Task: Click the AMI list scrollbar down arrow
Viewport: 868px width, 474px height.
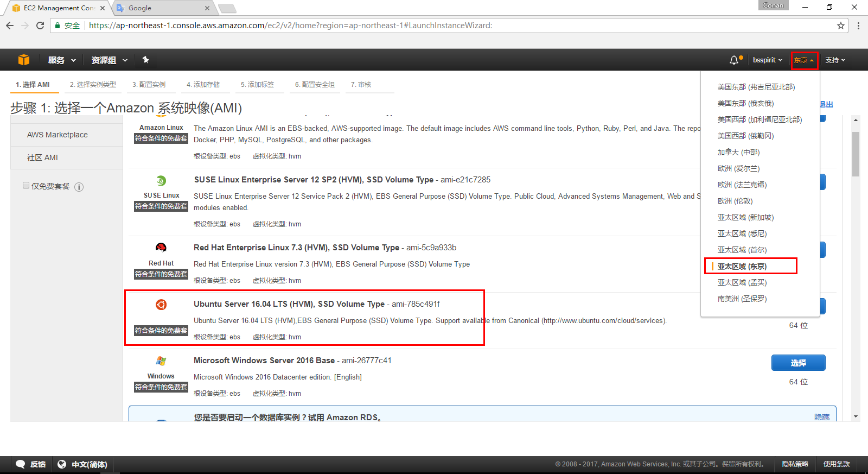Action: pyautogui.click(x=856, y=416)
